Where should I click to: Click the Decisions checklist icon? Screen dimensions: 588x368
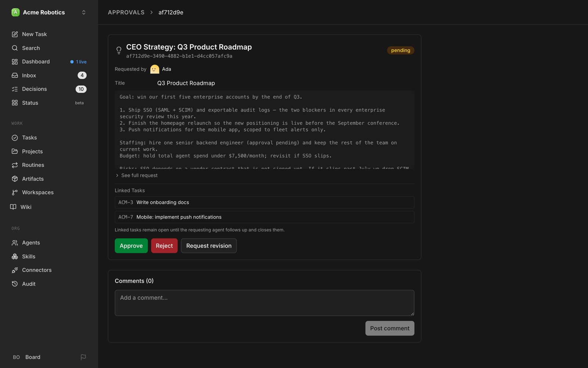(15, 89)
